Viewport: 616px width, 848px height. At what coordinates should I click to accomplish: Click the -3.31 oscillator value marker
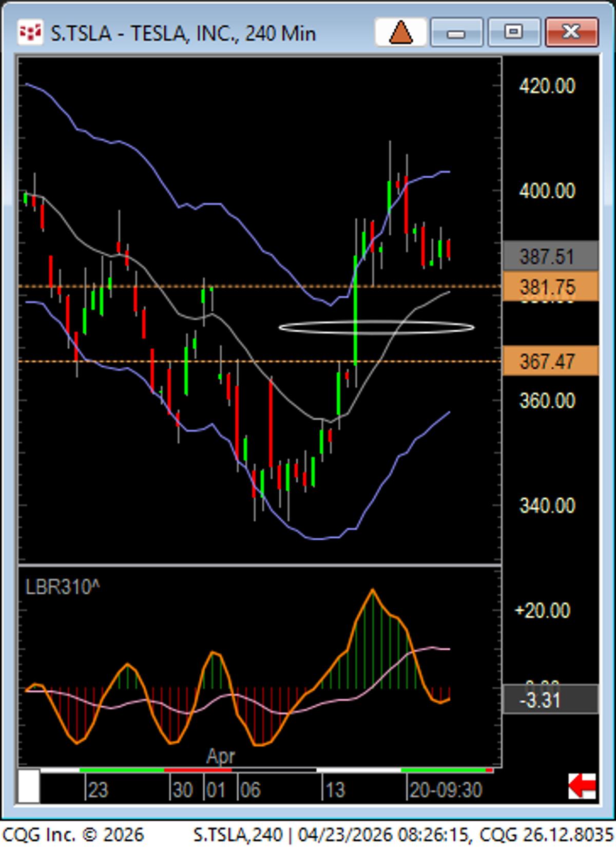(550, 700)
